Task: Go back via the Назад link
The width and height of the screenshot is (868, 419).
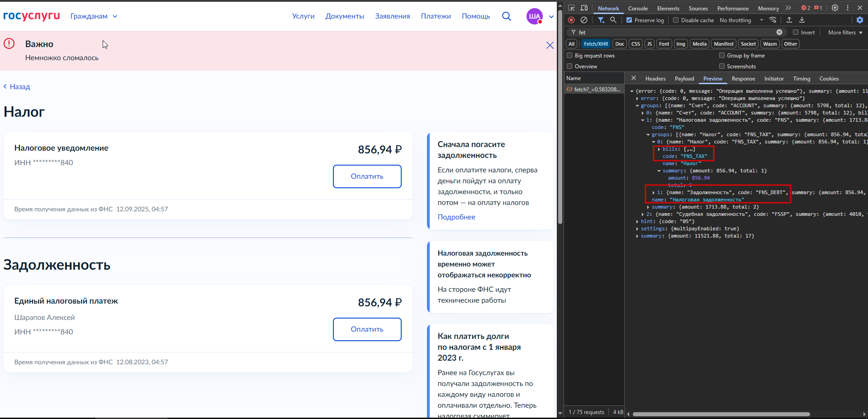Action: tap(17, 86)
